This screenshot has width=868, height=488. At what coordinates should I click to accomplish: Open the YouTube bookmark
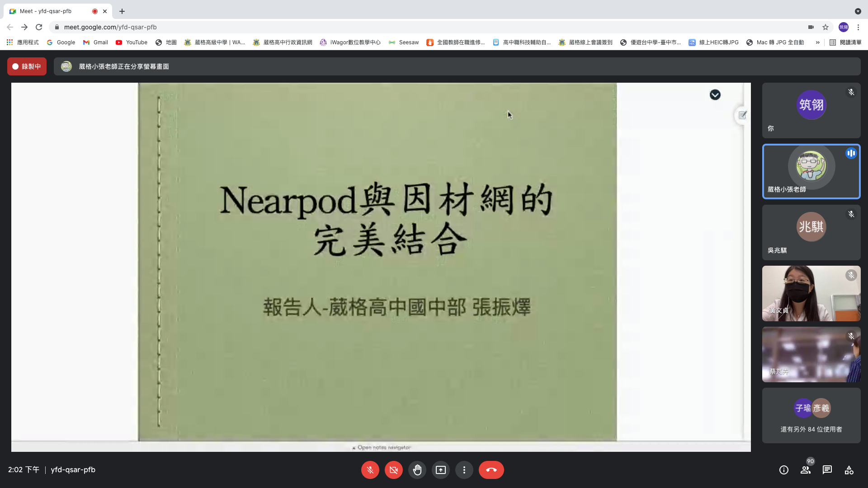132,42
